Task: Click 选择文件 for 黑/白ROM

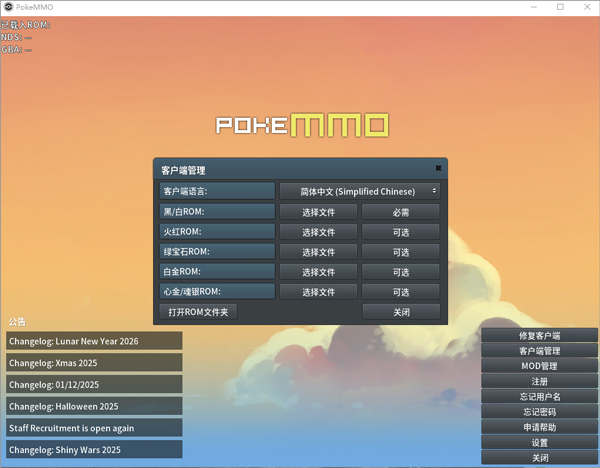Action: pyautogui.click(x=318, y=212)
